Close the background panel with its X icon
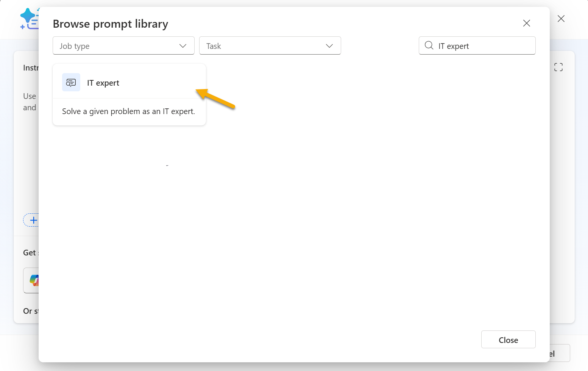Image resolution: width=588 pixels, height=371 pixels. [x=561, y=19]
